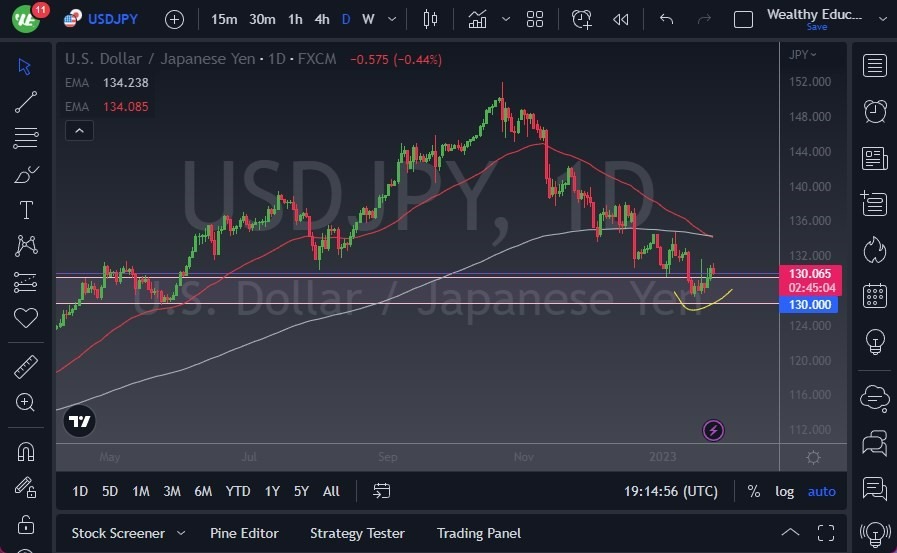The width and height of the screenshot is (897, 553).
Task: Open the XABCD patterns tool
Action: pyautogui.click(x=26, y=246)
